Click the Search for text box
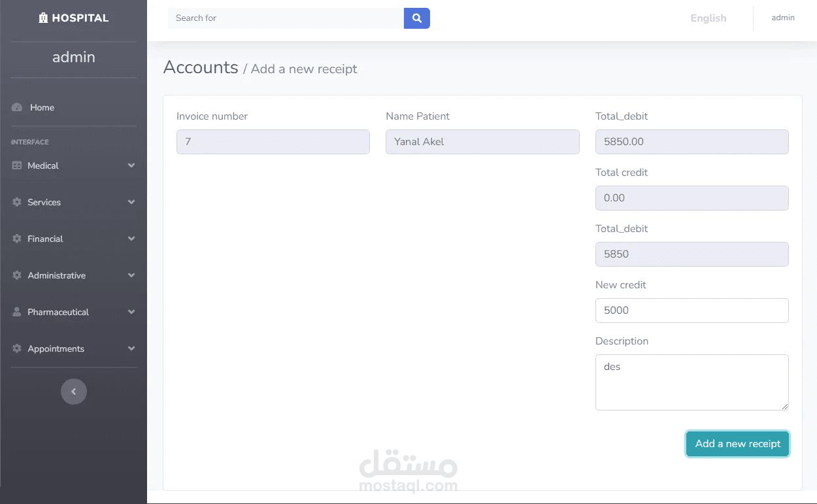Viewport: 817px width, 504px height. (286, 18)
